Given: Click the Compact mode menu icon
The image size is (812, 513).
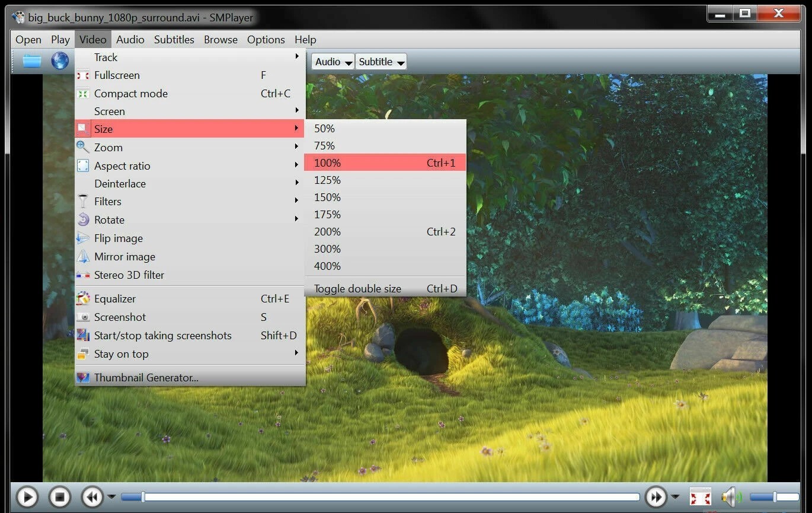Looking at the screenshot, I should [83, 94].
